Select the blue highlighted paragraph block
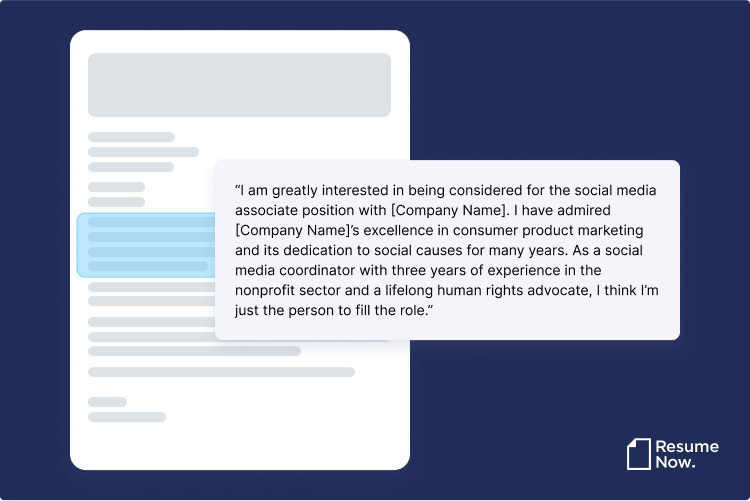 coord(145,244)
